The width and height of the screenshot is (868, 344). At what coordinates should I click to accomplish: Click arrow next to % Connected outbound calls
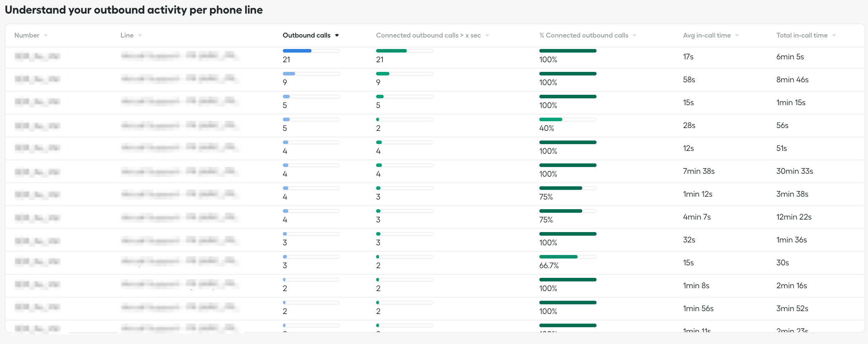[634, 35]
